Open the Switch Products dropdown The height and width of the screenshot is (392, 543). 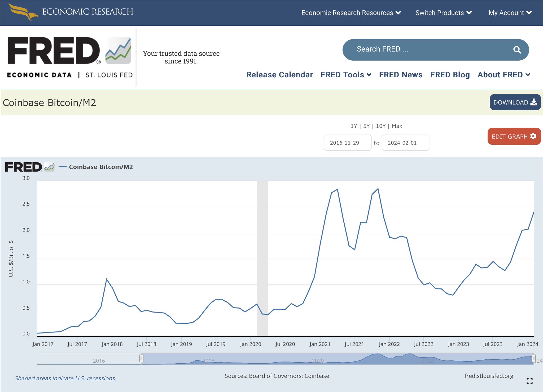(443, 13)
